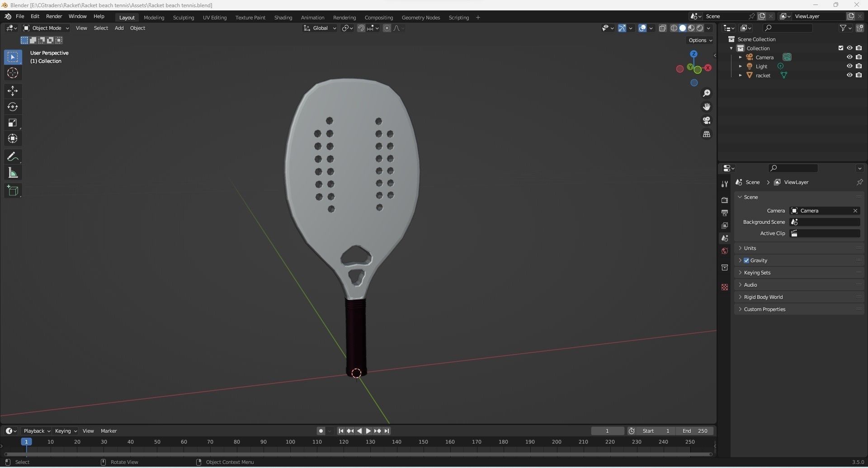
Task: Select the Measure tool
Action: [13, 173]
